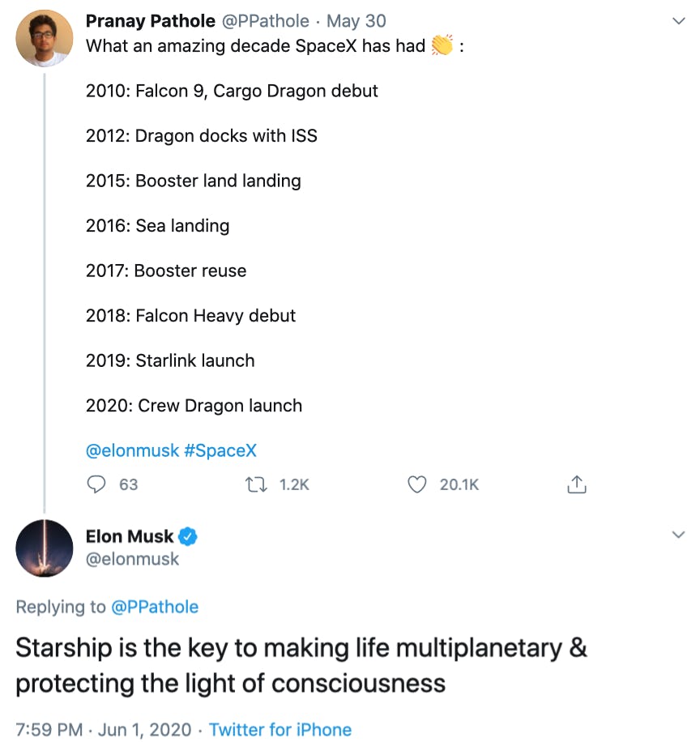
Task: Click the @elonmusk handle under Elon's name
Action: point(132,559)
